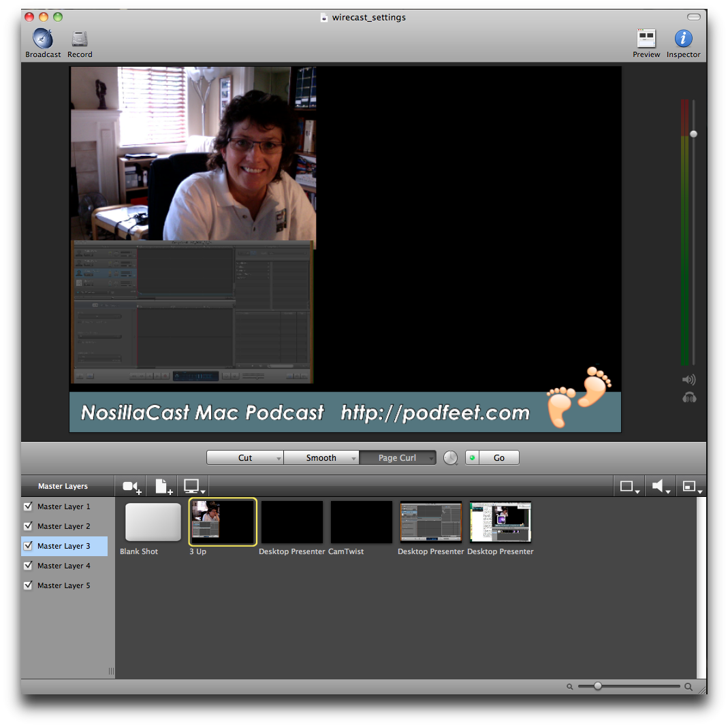Open the Preview panel icon
This screenshot has width=728, height=727.
coord(646,38)
